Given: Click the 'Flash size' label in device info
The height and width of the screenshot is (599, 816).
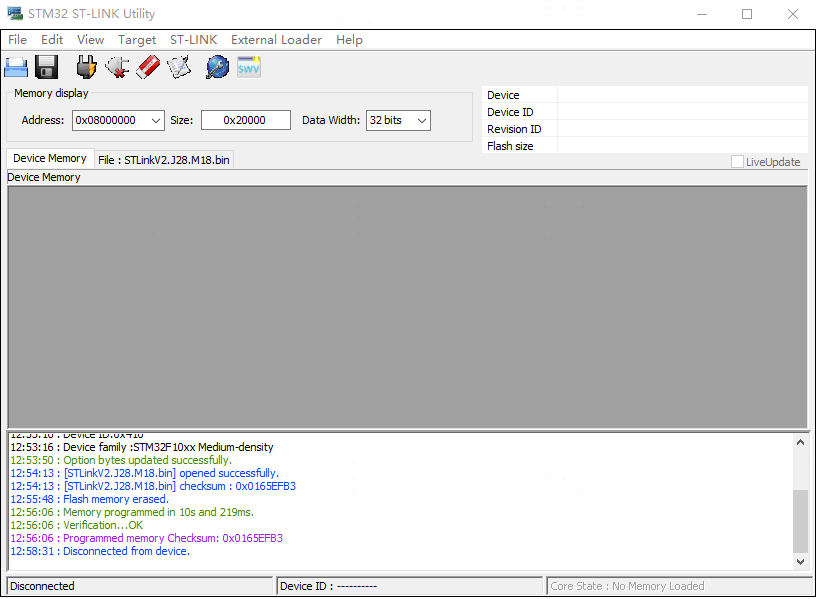Looking at the screenshot, I should tap(510, 146).
